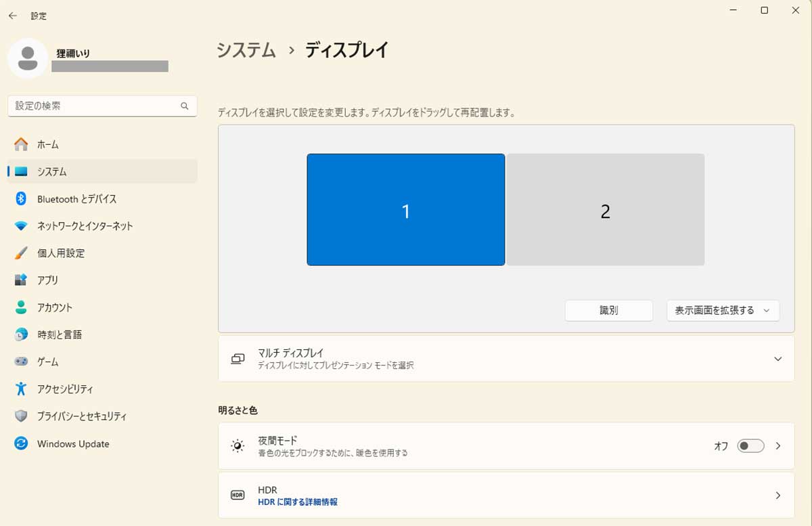Click the 設定の検索 search field
812x526 pixels.
tap(102, 106)
